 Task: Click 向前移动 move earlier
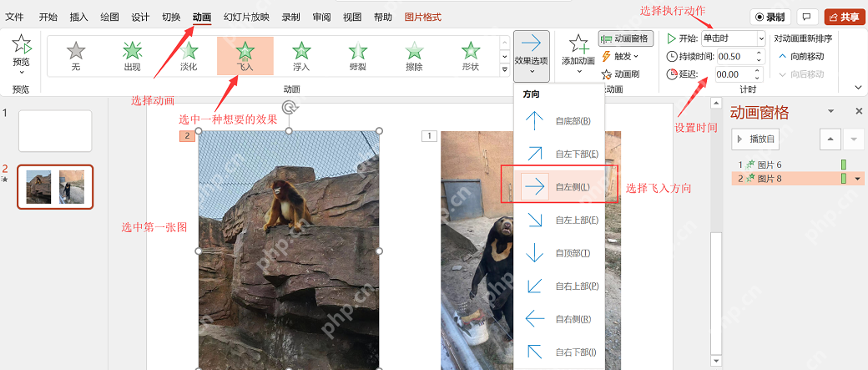point(801,57)
